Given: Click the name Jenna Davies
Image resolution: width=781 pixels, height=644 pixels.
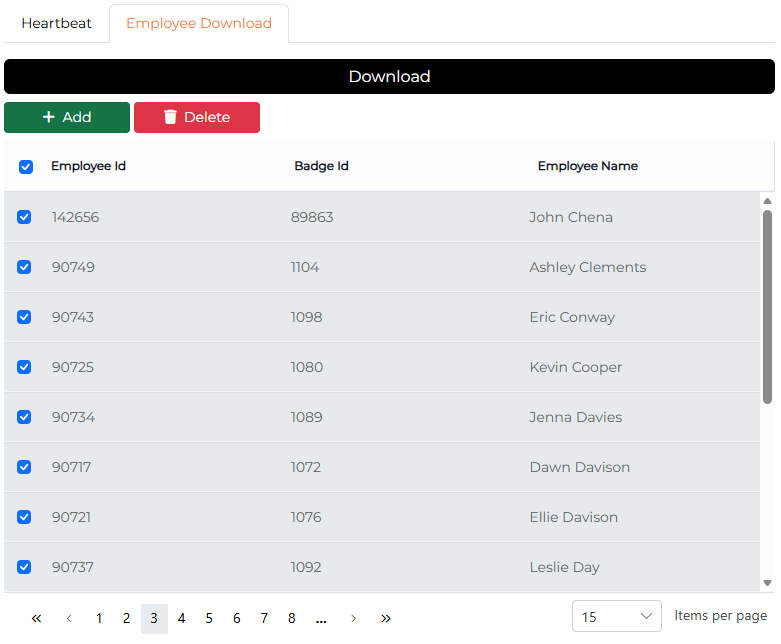Looking at the screenshot, I should coord(576,417).
